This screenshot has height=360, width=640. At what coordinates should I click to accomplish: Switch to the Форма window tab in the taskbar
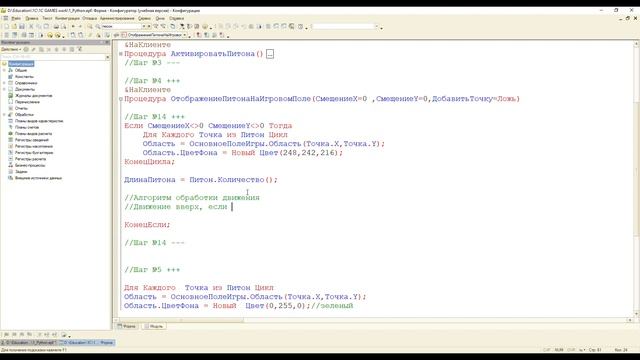(87, 342)
